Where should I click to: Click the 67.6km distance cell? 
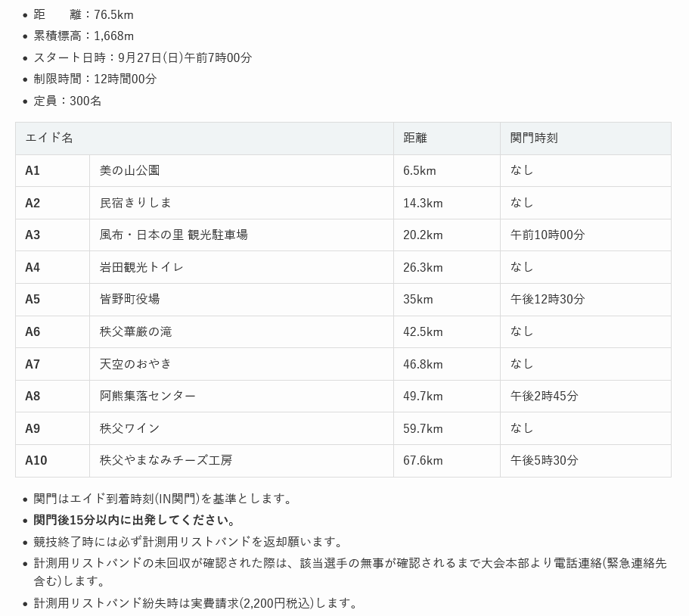[423, 460]
